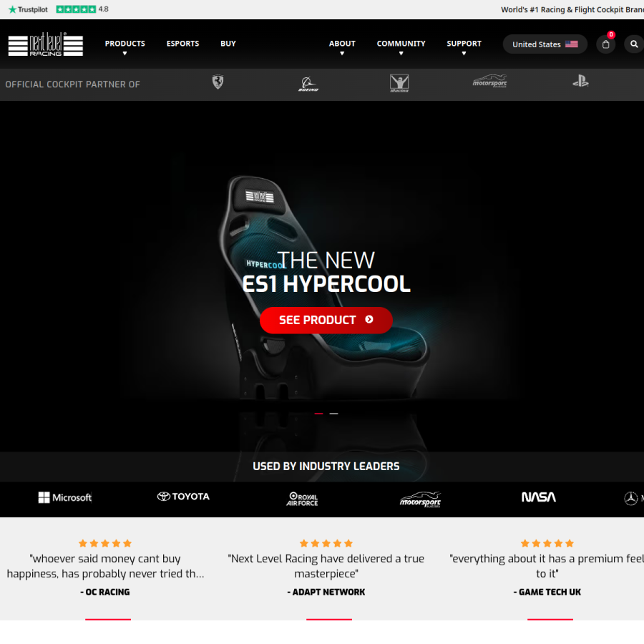The image size is (644, 644).
Task: Click the Toyota logo
Action: [183, 497]
